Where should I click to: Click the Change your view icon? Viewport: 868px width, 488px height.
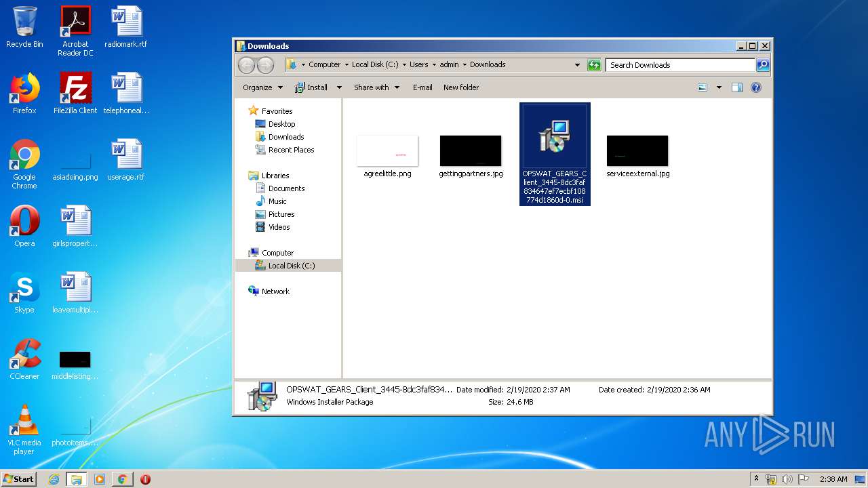pyautogui.click(x=703, y=87)
